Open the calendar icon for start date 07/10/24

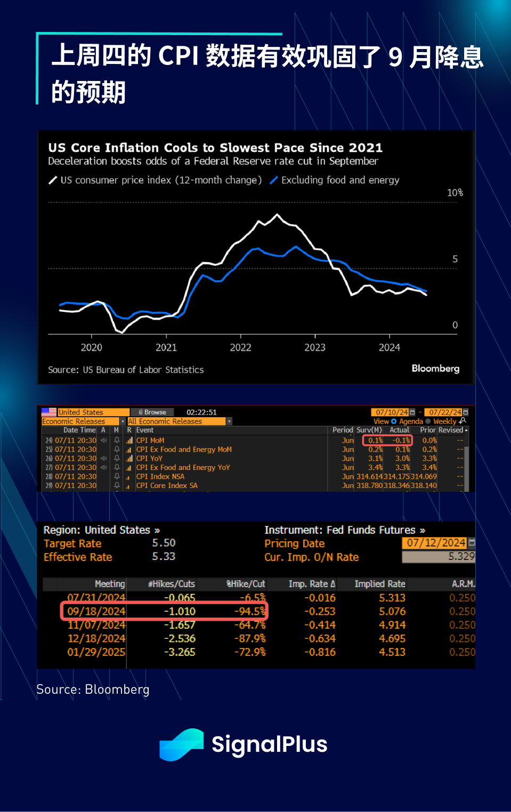pyautogui.click(x=412, y=412)
